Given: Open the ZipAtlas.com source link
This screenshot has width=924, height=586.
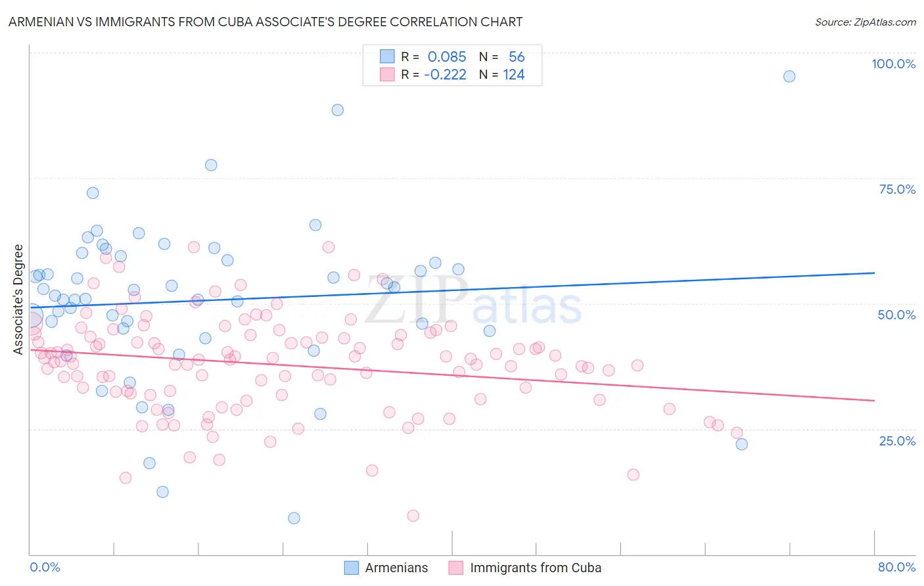Looking at the screenshot, I should 866,22.
